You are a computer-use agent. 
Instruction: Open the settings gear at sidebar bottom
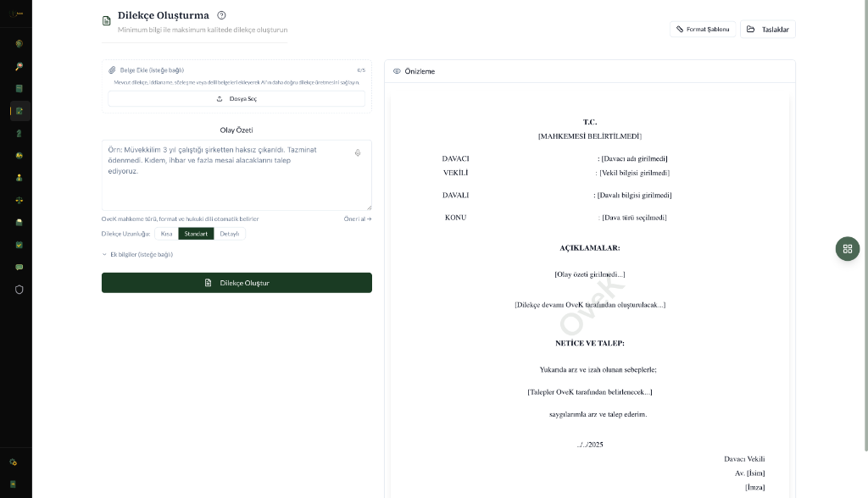click(14, 462)
